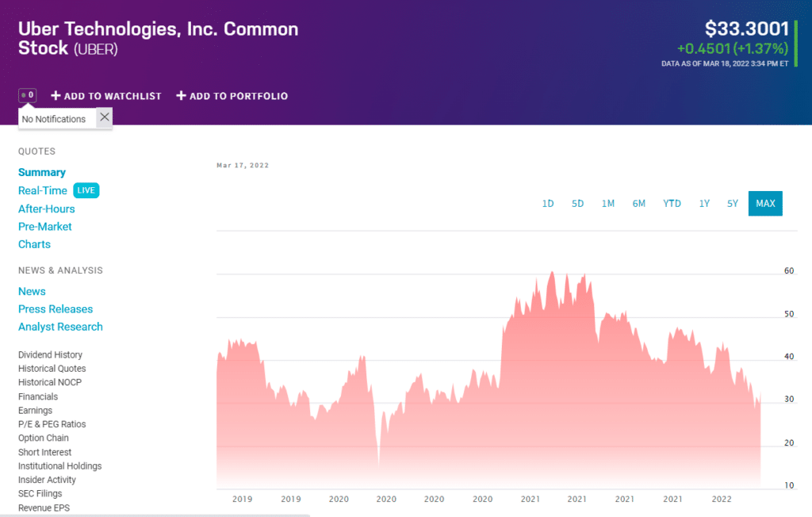Viewport: 812px width, 517px height.
Task: Show the 1Y chart range
Action: [704, 204]
